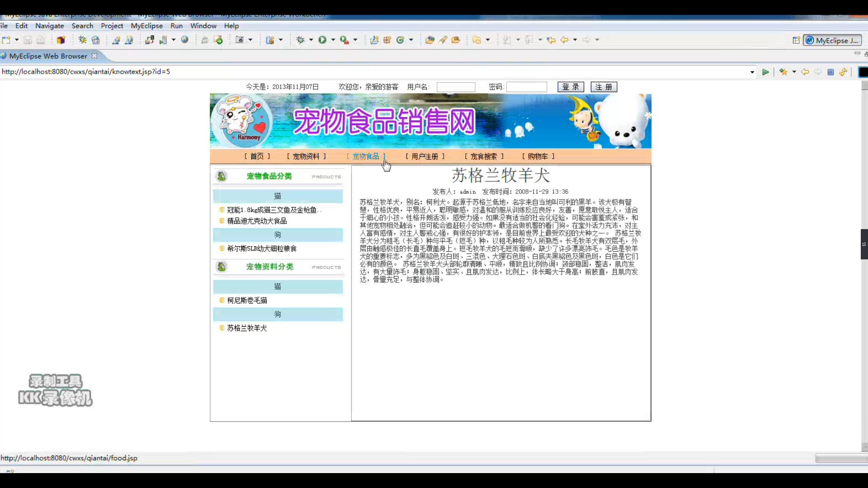Click the 登录 login button
This screenshot has width=868, height=488.
pos(571,87)
